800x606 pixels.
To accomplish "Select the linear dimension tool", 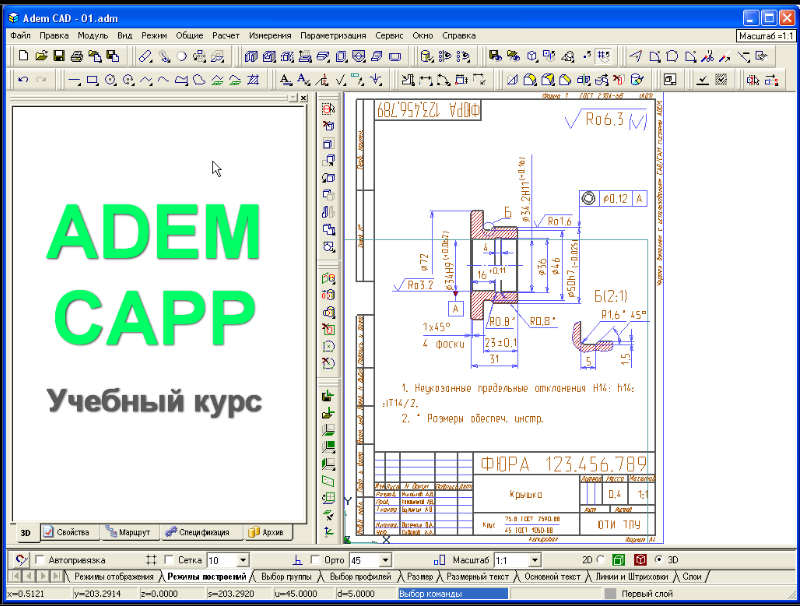I will [x=425, y=80].
